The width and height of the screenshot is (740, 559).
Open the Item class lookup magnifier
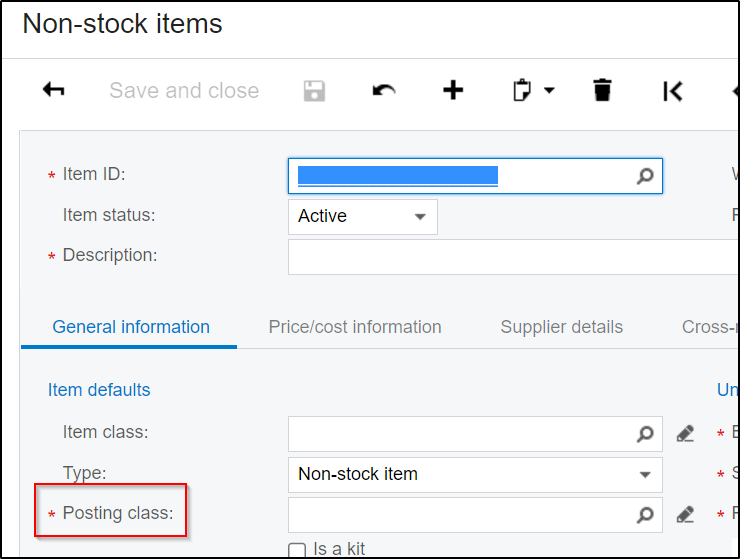(645, 434)
